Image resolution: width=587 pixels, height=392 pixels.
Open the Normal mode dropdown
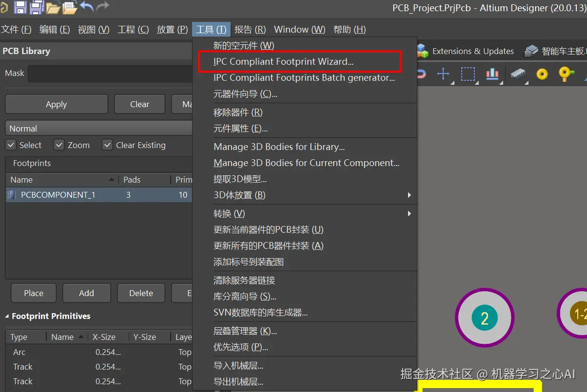[x=99, y=129]
